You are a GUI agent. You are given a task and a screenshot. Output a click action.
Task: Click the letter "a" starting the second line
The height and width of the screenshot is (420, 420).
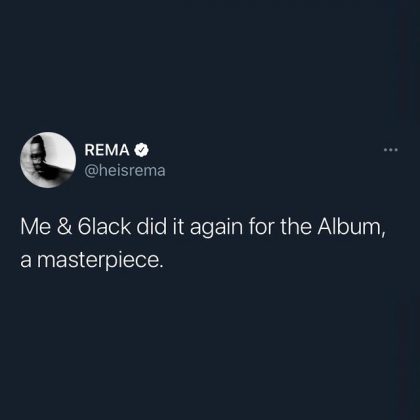coord(26,261)
